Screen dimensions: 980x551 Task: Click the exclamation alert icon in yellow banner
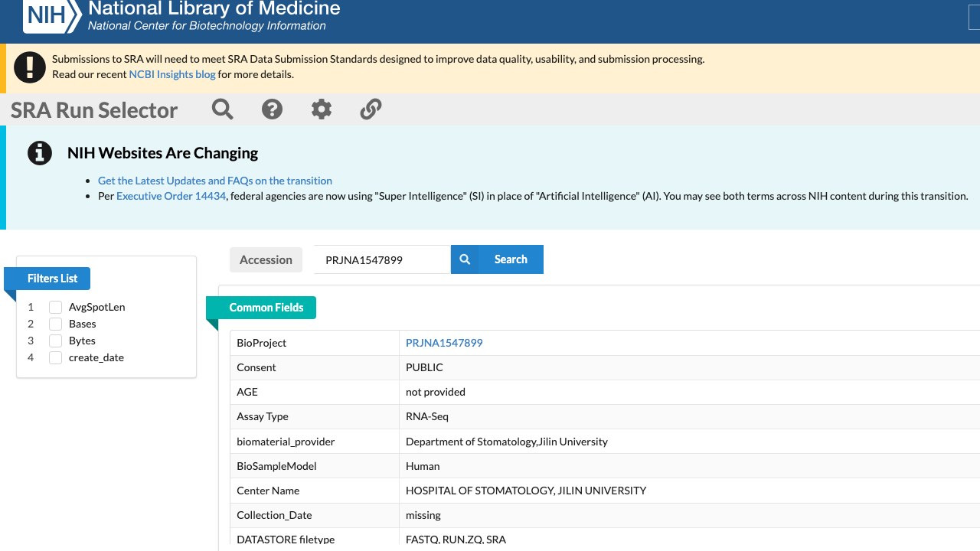30,67
